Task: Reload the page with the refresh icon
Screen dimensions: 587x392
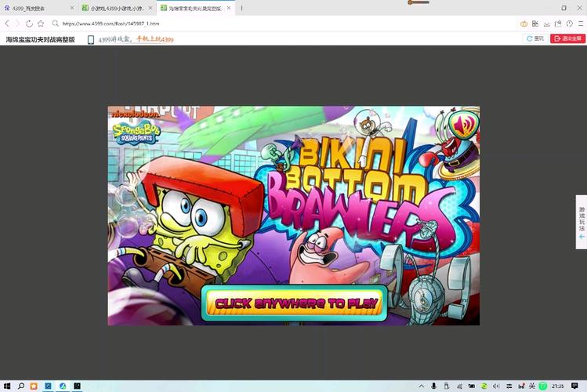Action: tap(29, 24)
